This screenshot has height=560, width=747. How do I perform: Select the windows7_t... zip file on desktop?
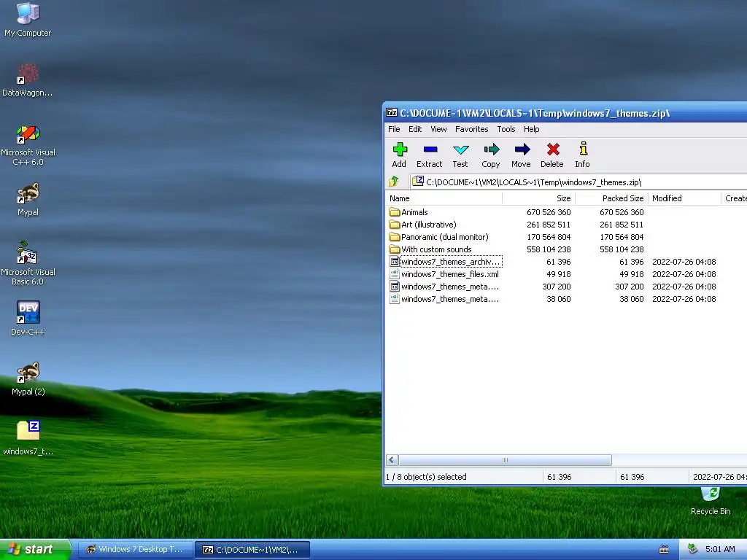(28, 437)
